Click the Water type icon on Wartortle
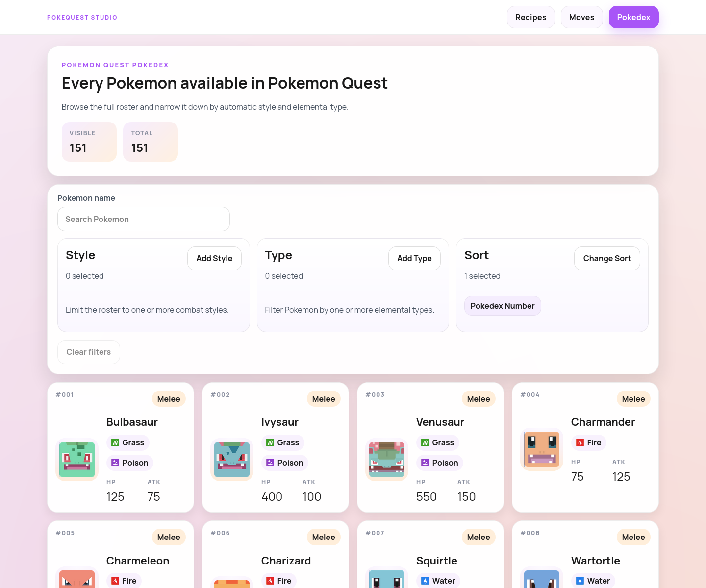 [580, 581]
